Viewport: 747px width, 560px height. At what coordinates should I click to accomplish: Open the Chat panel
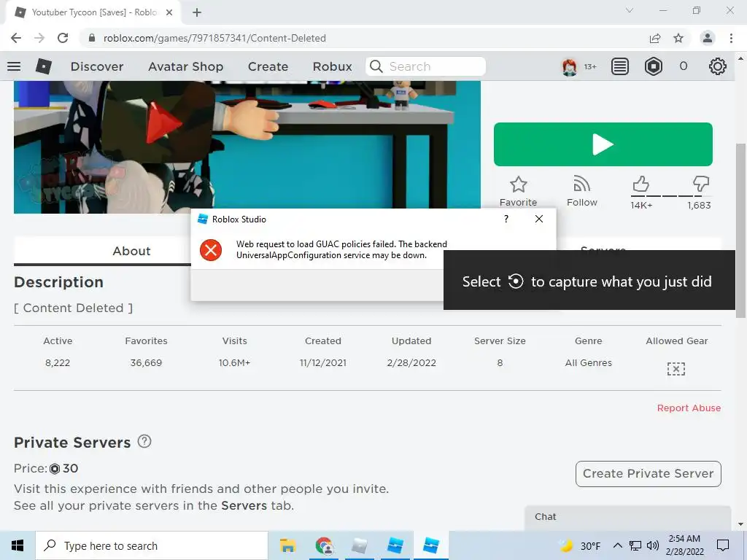click(x=627, y=517)
